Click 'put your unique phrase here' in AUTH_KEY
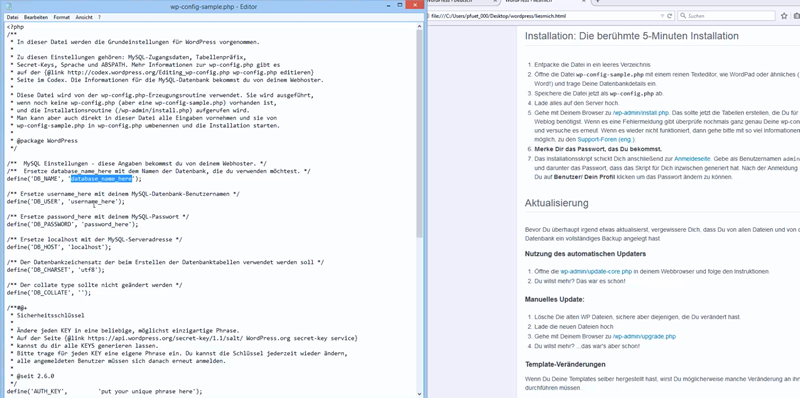This screenshot has width=800, height=398. point(146,391)
